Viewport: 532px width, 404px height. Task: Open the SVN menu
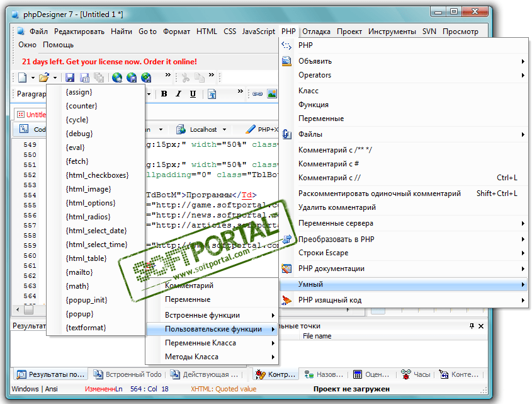click(429, 32)
